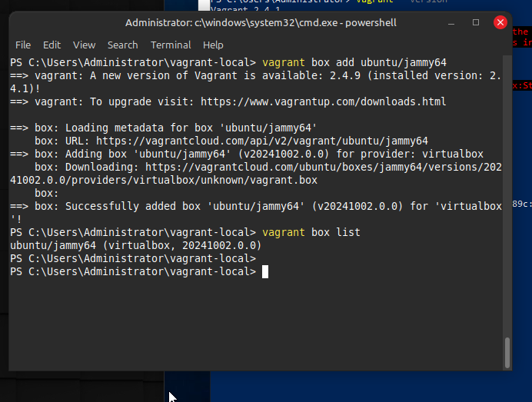
Task: Maximize the terminal window
Action: coord(476,23)
